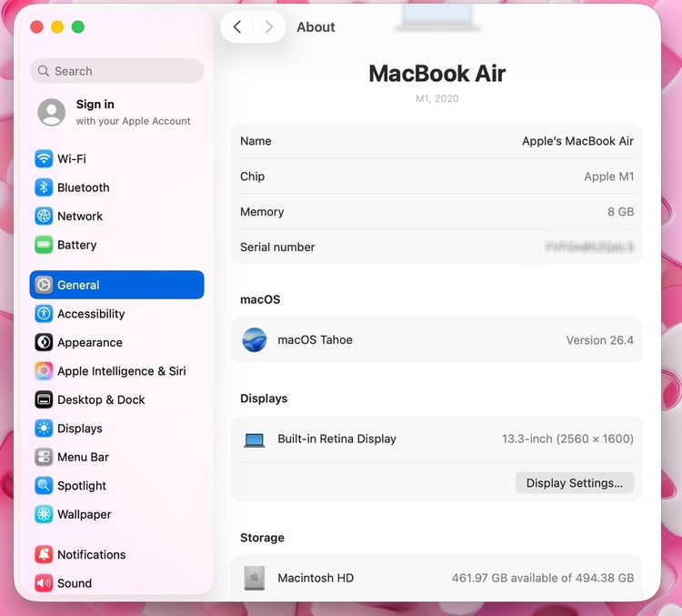
Task: Click the macOS Tahoe label
Action: pyautogui.click(x=315, y=340)
